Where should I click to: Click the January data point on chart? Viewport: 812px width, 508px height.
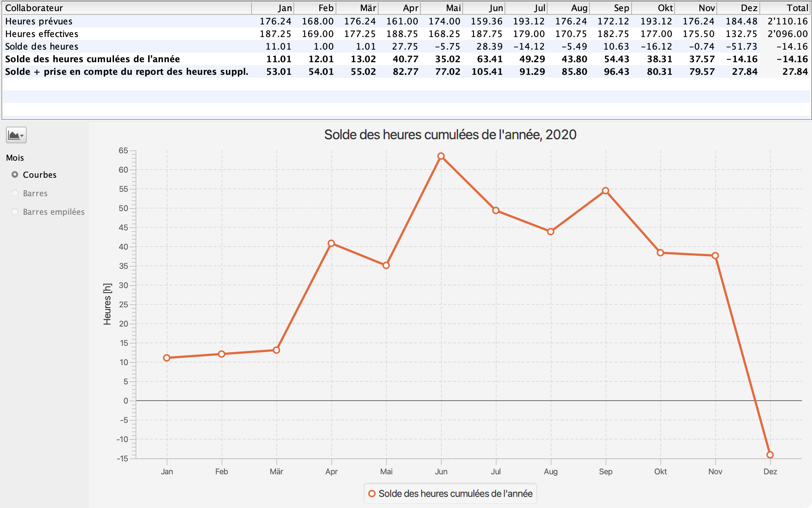point(167,358)
